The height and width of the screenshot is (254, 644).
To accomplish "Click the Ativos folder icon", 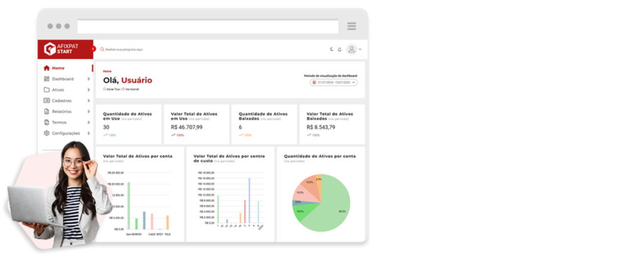I will [47, 90].
